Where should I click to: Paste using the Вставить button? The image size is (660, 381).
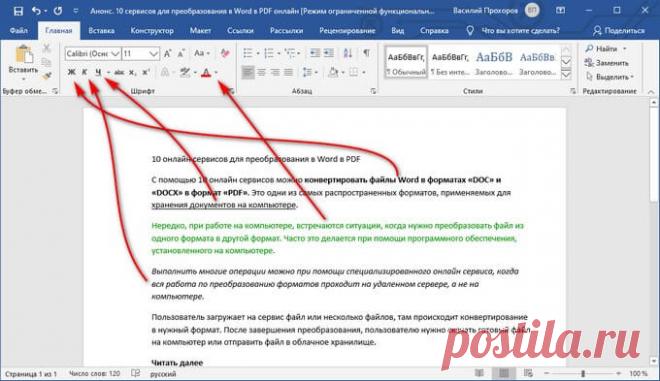[23, 62]
